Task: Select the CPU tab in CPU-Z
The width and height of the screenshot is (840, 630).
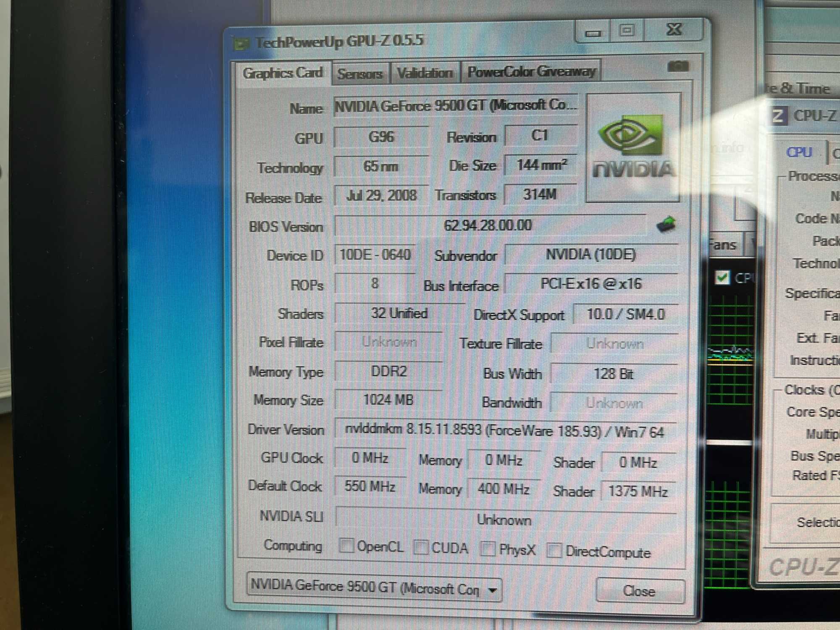Action: (x=799, y=152)
